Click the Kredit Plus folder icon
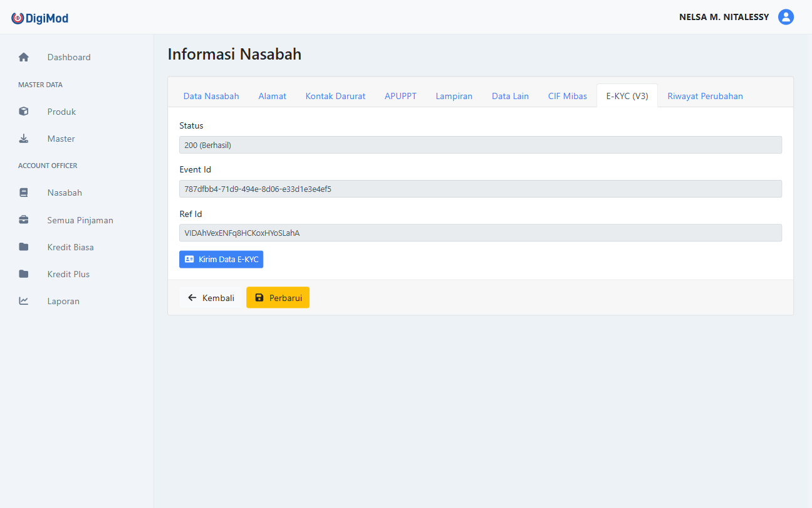This screenshot has width=812, height=508. pyautogui.click(x=24, y=274)
